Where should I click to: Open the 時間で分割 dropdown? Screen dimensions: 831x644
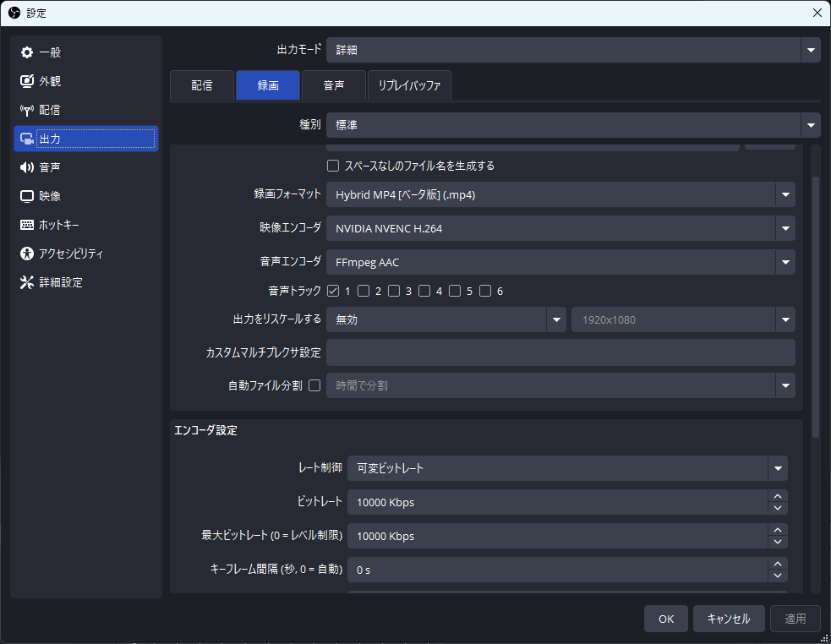pyautogui.click(x=560, y=385)
